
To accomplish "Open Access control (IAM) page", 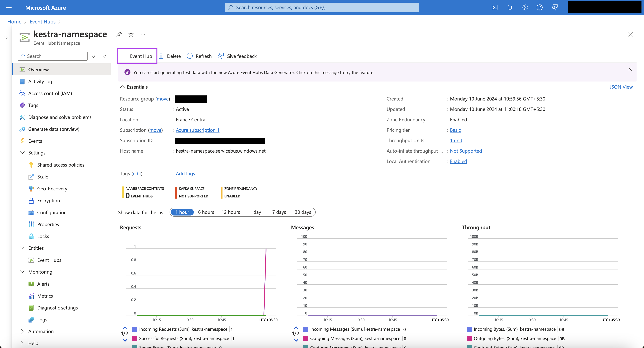I will coord(50,93).
